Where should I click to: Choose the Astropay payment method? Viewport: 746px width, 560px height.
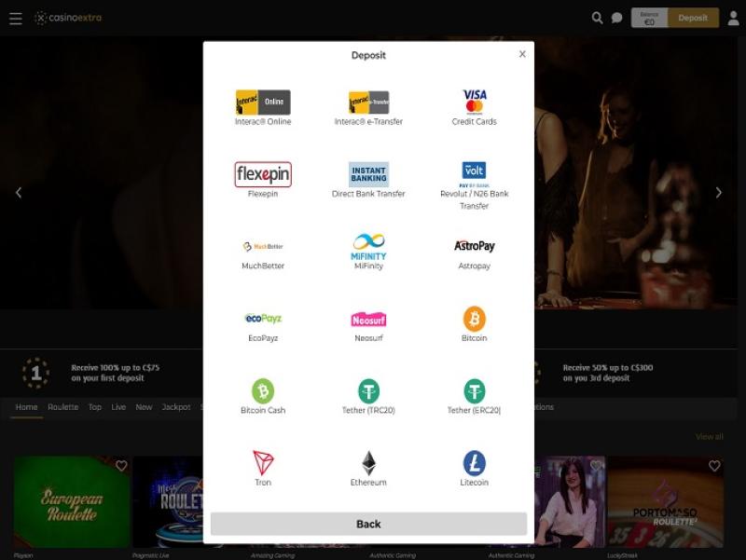[x=474, y=247]
